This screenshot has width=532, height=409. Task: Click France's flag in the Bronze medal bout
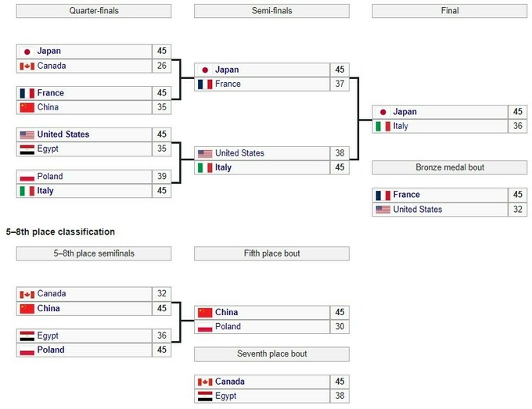383,195
